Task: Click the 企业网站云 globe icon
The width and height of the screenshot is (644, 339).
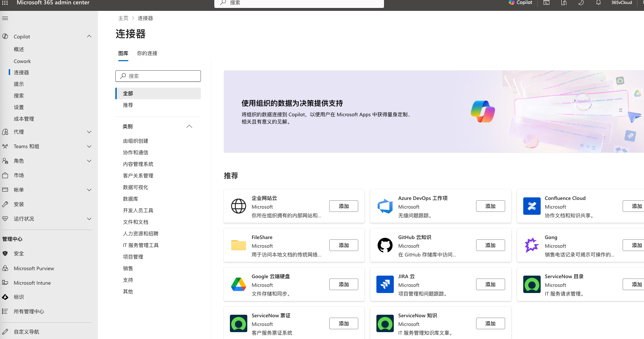Action: point(239,206)
